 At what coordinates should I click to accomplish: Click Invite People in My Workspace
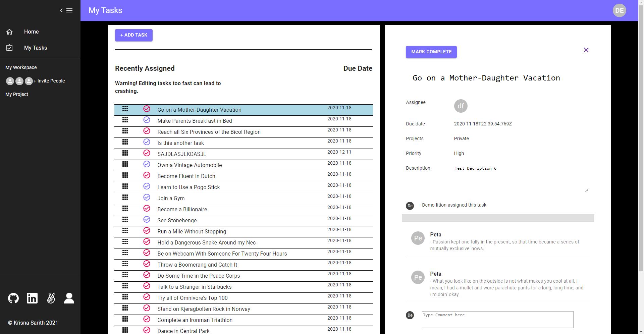[x=50, y=81]
